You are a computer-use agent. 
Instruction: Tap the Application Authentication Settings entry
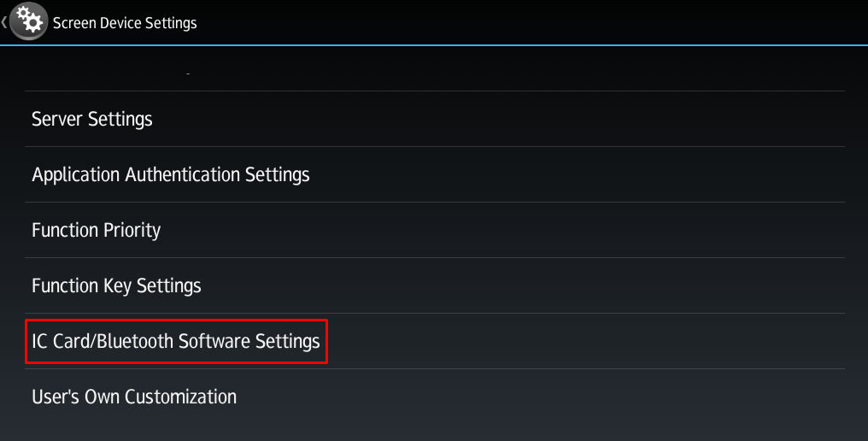(434, 174)
